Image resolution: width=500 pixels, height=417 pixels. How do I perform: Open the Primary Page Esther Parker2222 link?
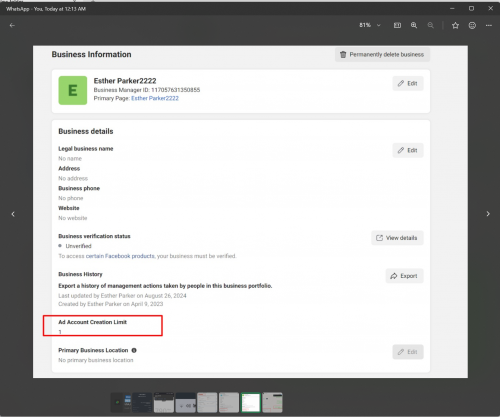155,98
